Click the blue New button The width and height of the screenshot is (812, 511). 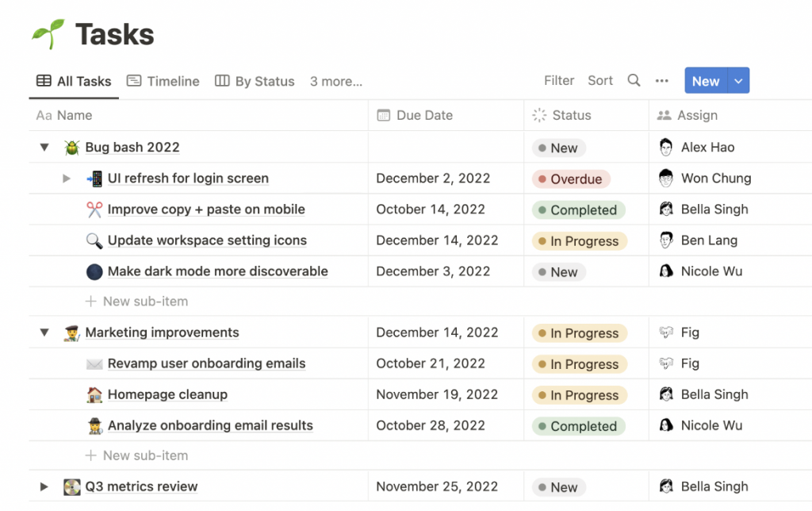coord(705,81)
